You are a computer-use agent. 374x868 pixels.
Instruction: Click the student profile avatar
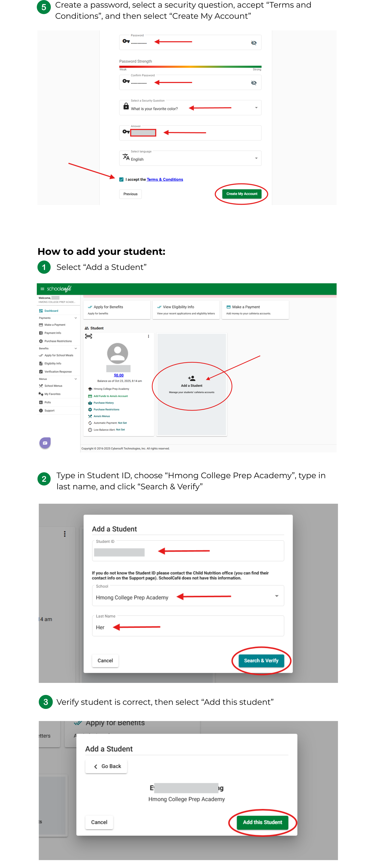(x=118, y=353)
